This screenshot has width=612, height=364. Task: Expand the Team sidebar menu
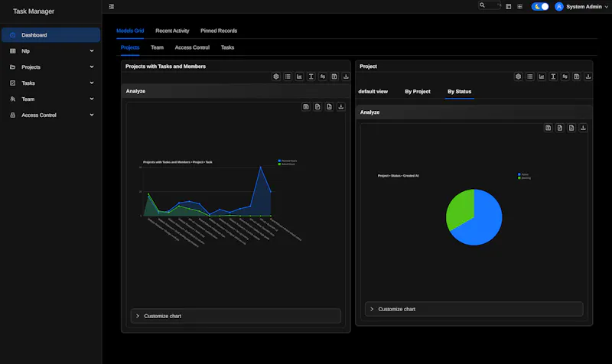[x=50, y=99]
